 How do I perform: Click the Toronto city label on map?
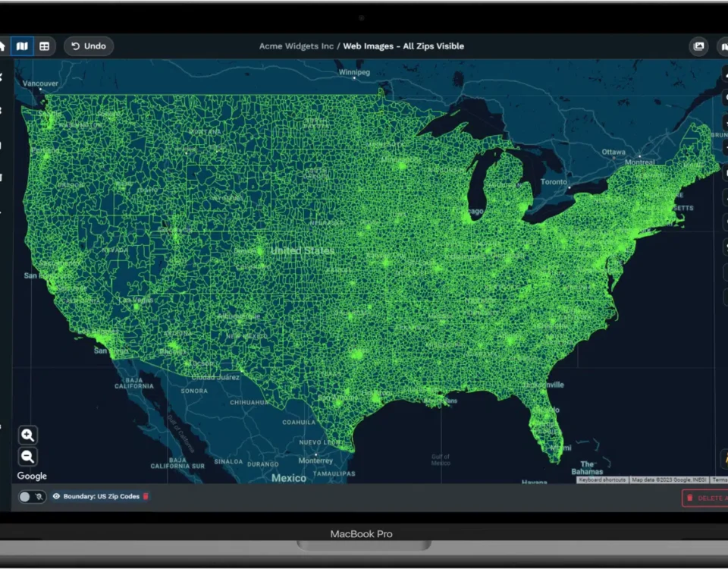554,182
